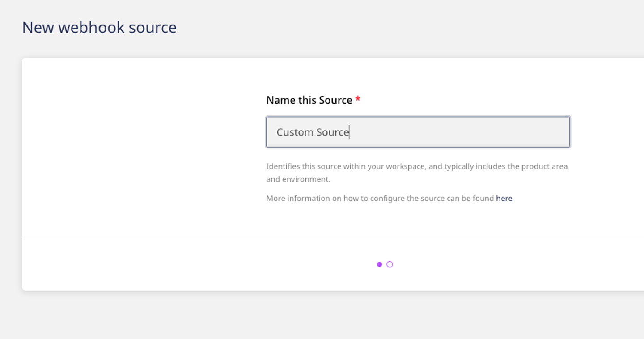Click the hollow second step indicator dot
644x339 pixels.
(390, 264)
